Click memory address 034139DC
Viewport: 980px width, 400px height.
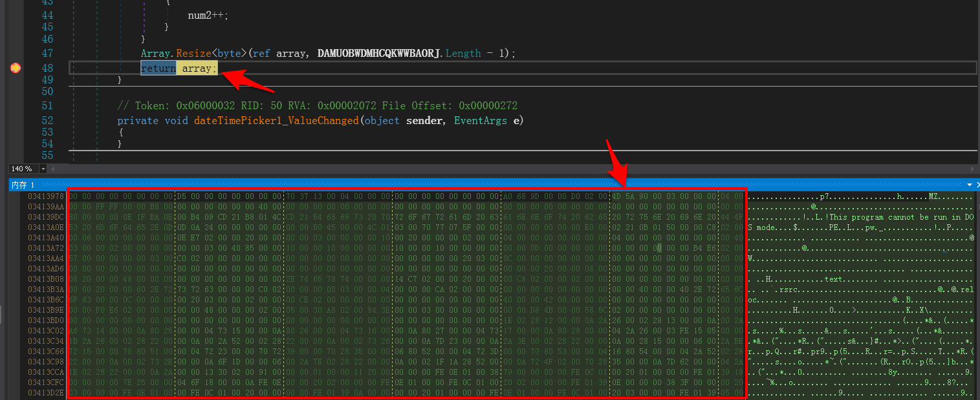46,216
